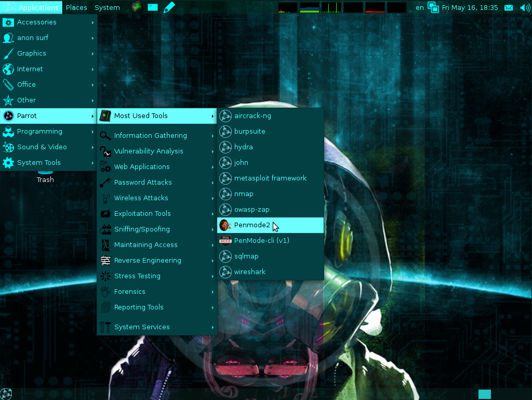Image resolution: width=532 pixels, height=400 pixels.
Task: Launch metasploit framework
Action: (270, 178)
